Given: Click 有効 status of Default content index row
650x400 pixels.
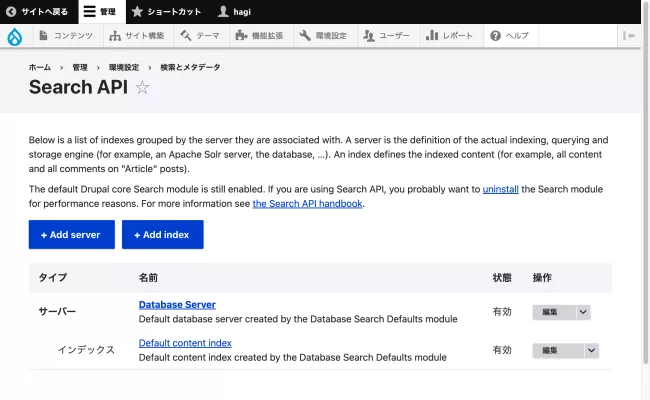Looking at the screenshot, I should [502, 350].
